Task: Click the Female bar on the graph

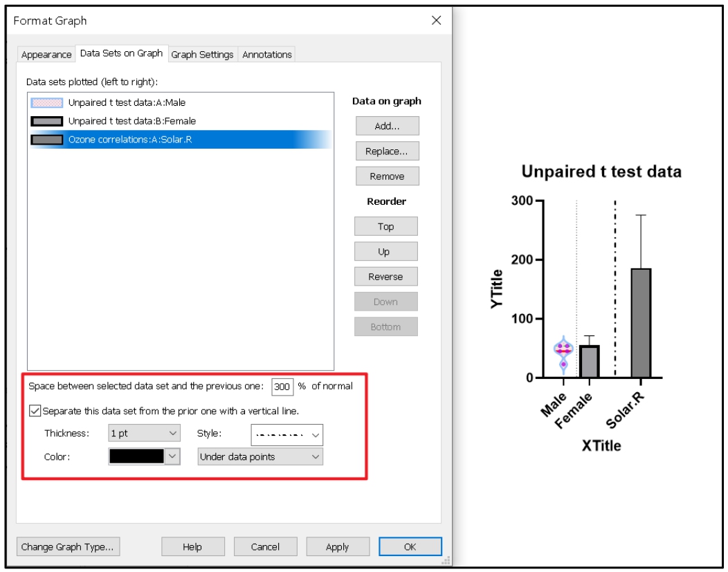Action: [x=589, y=361]
